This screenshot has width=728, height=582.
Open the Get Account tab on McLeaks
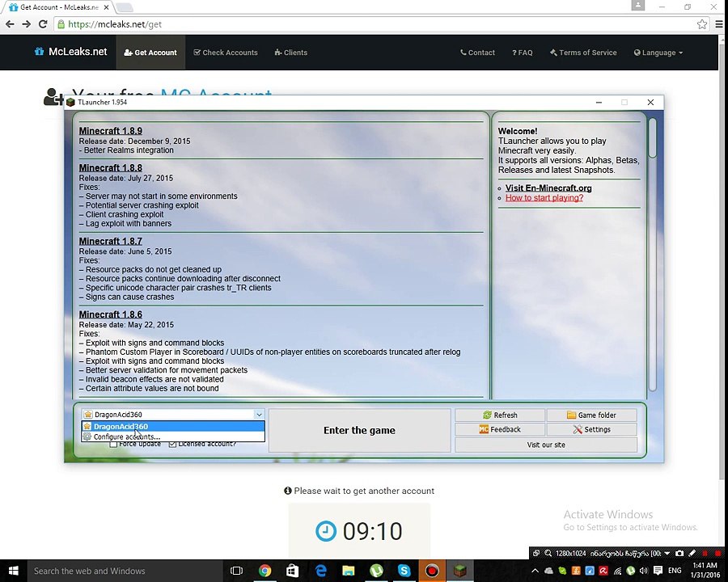tap(150, 53)
